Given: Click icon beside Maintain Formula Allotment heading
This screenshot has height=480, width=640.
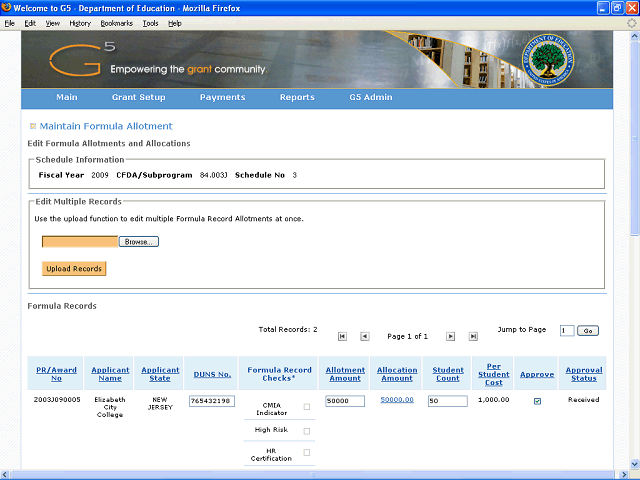Looking at the screenshot, I should coord(33,126).
